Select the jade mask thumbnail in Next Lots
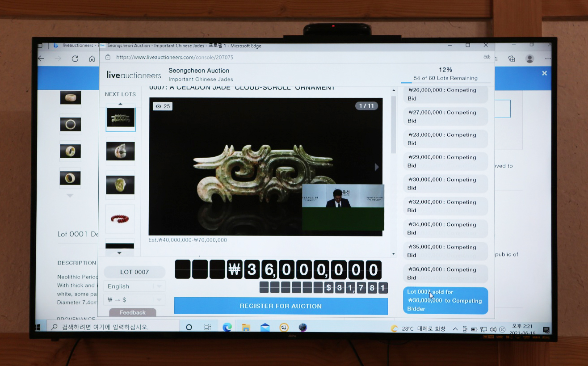The width and height of the screenshot is (588, 366). point(121,185)
